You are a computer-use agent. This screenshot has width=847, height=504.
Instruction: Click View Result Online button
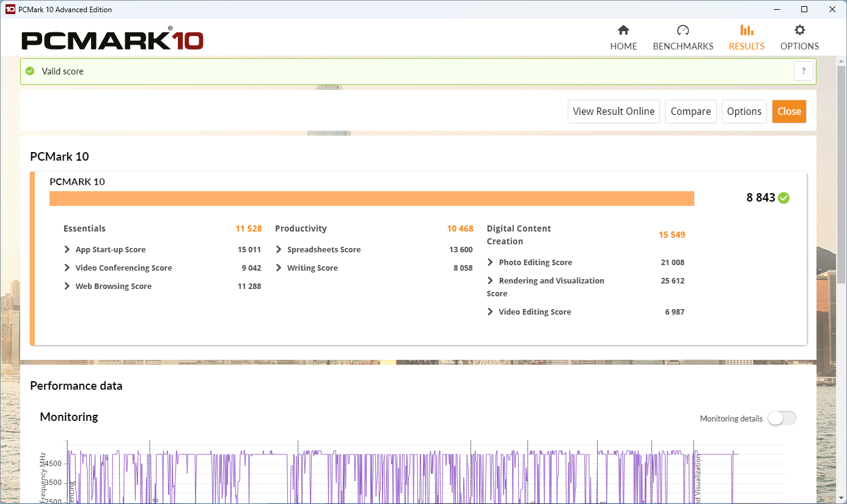614,111
